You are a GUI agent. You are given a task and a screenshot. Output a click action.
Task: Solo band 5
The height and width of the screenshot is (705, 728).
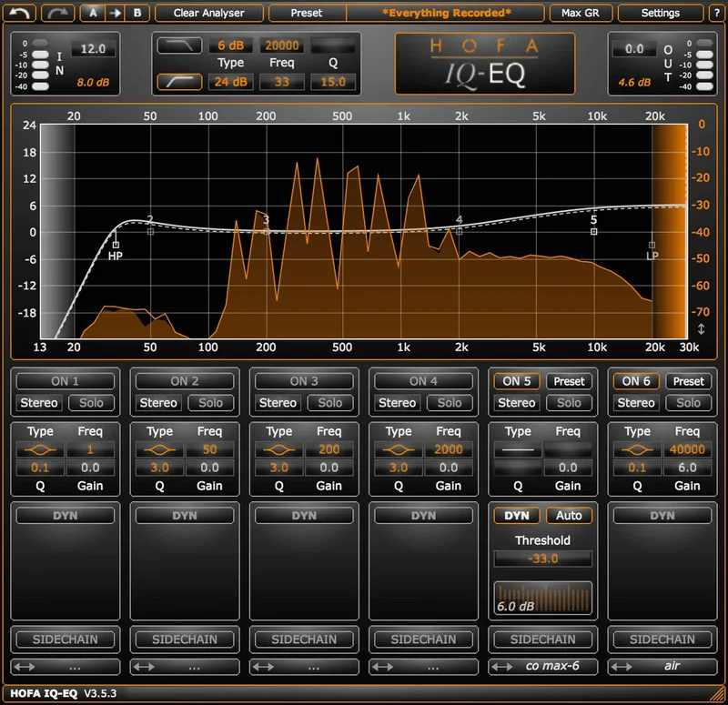[570, 402]
